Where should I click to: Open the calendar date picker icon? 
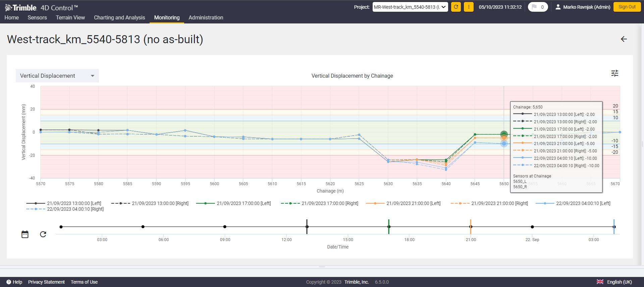click(25, 234)
